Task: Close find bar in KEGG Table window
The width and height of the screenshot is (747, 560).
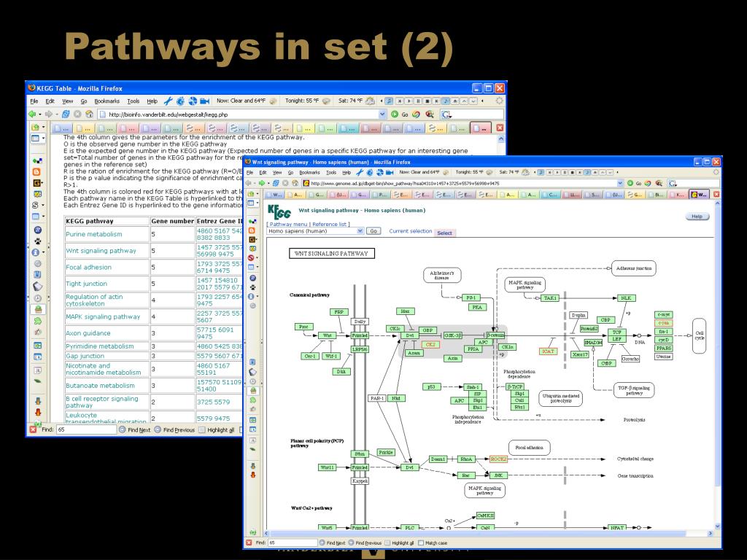Action: pyautogui.click(x=33, y=429)
